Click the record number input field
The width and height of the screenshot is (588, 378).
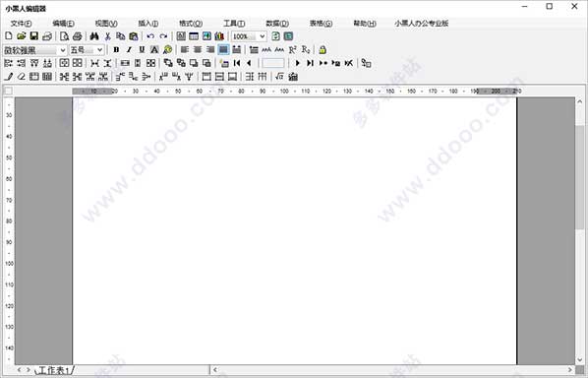click(273, 63)
